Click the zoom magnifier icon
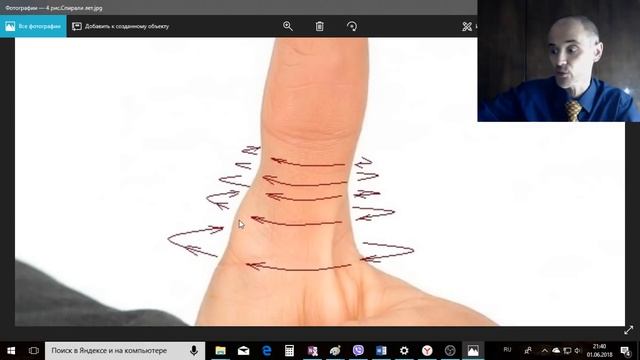640x360 pixels. coord(288,27)
